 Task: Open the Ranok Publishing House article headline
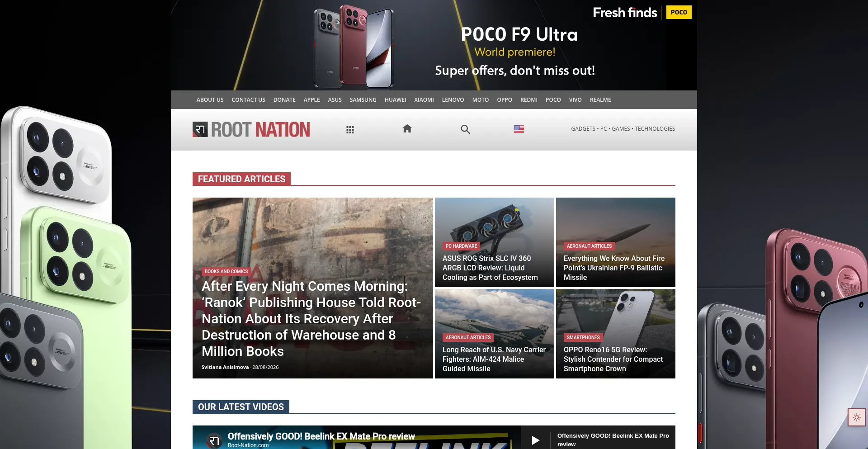(x=311, y=319)
